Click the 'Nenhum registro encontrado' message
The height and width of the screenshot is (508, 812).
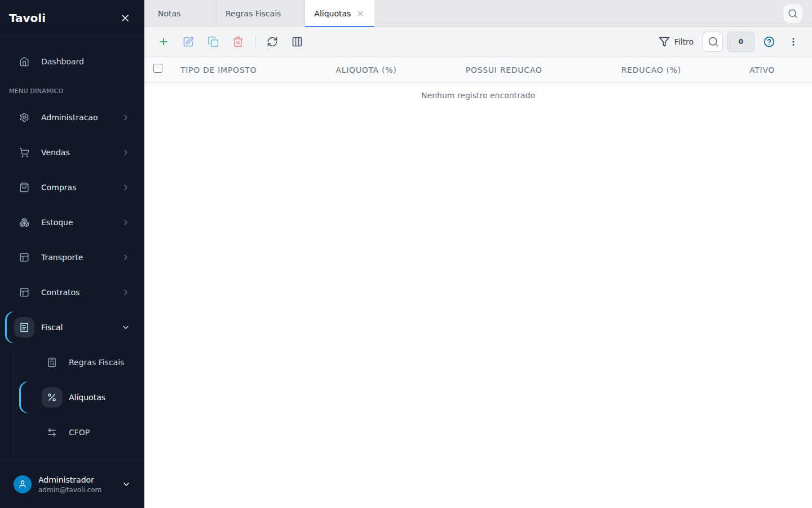(478, 95)
